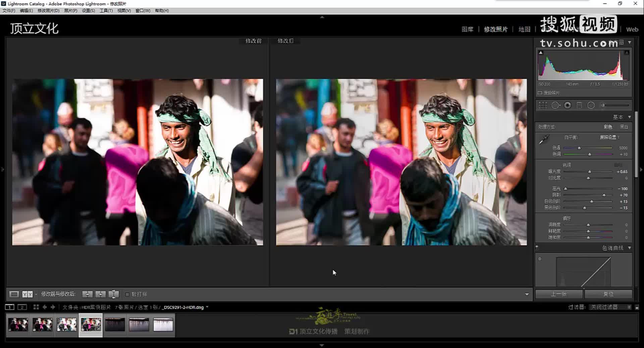Switch to Loupe view in the toolbar

[x=14, y=294]
